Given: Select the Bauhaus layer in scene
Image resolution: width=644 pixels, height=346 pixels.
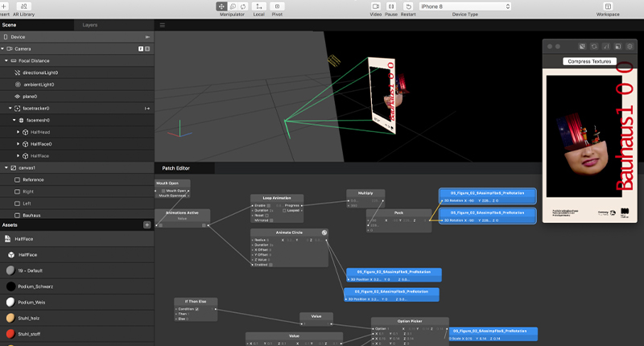Looking at the screenshot, I should (33, 216).
